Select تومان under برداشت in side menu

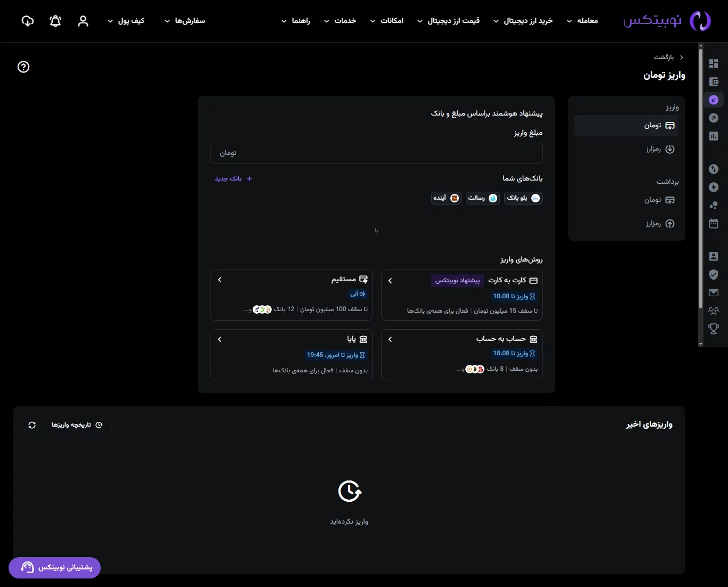627,200
